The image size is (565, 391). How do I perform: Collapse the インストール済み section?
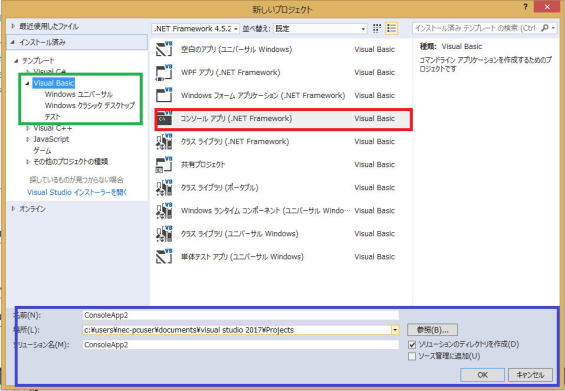(x=13, y=42)
